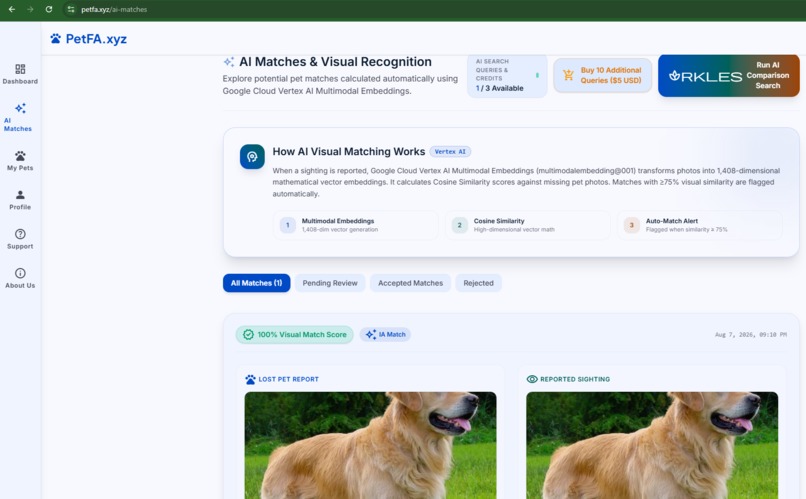The image size is (806, 499).
Task: Buy 10 Additional Queries ($5 USD)
Action: tap(602, 76)
